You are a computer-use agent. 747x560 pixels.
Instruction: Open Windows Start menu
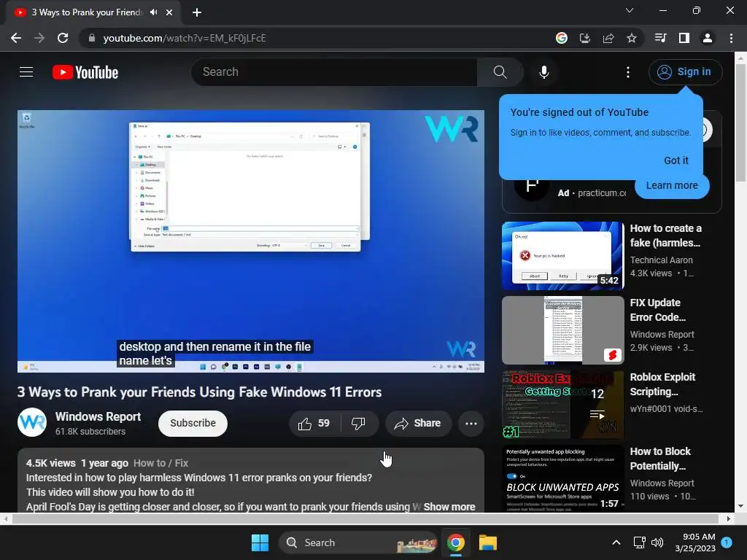260,542
